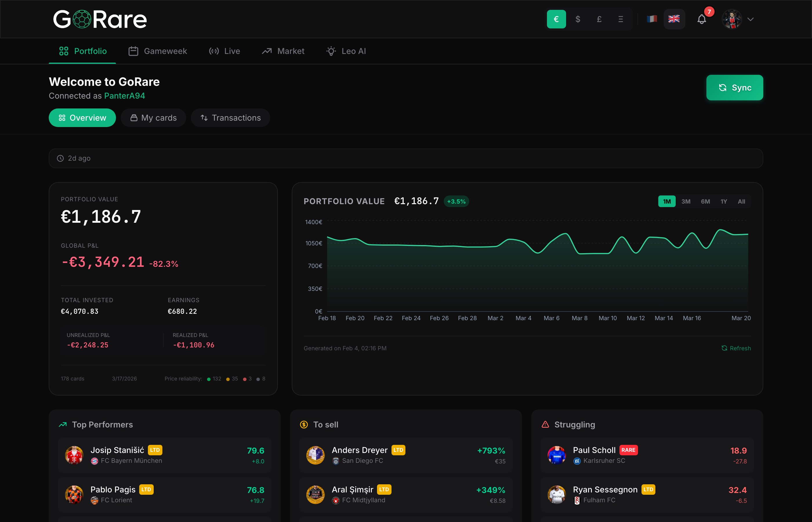Image resolution: width=812 pixels, height=522 pixels.
Task: Switch currency to Ethereum
Action: pos(621,19)
